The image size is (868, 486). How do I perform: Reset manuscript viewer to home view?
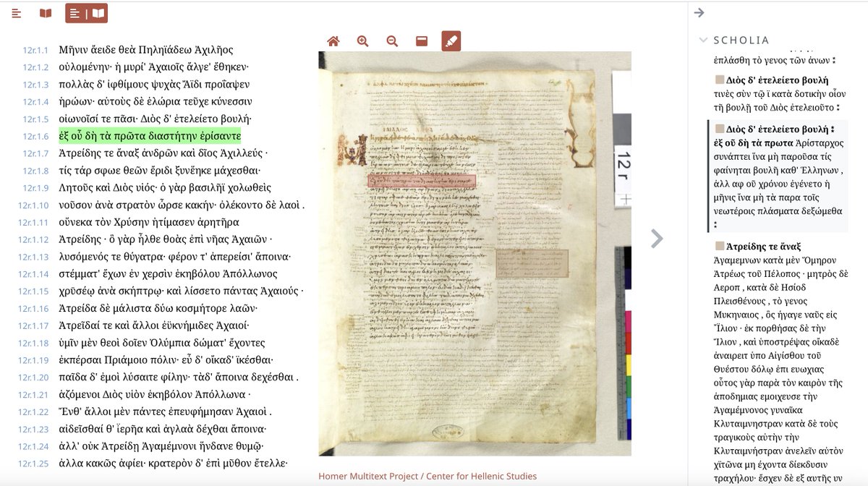(x=333, y=41)
